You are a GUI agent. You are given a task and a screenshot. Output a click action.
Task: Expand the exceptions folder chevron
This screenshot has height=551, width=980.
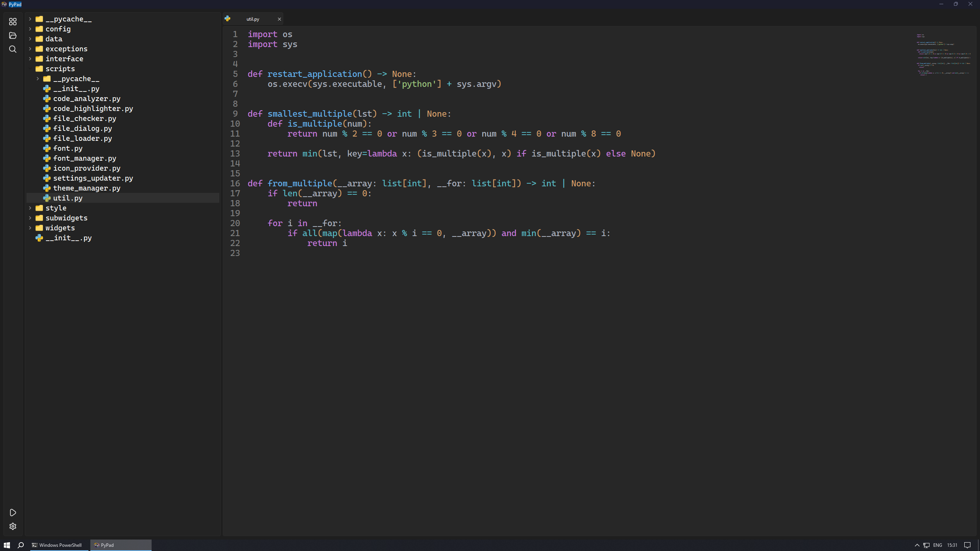click(30, 49)
